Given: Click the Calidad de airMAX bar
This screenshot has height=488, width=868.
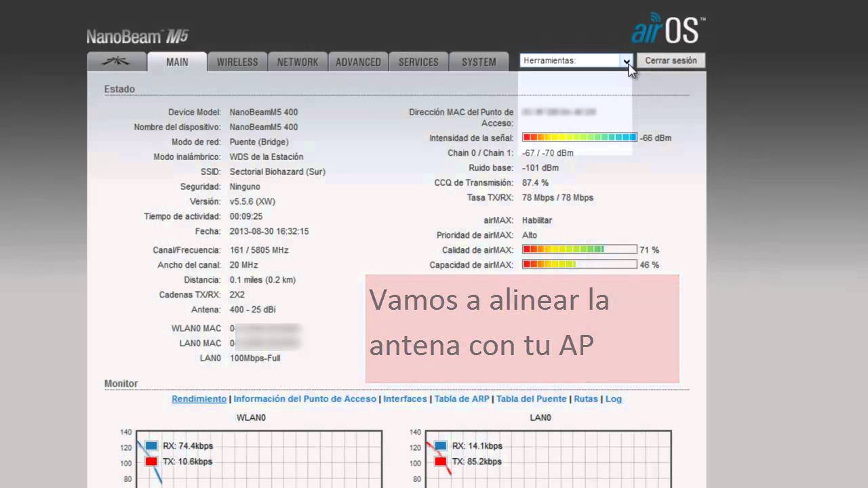Looking at the screenshot, I should (x=580, y=249).
